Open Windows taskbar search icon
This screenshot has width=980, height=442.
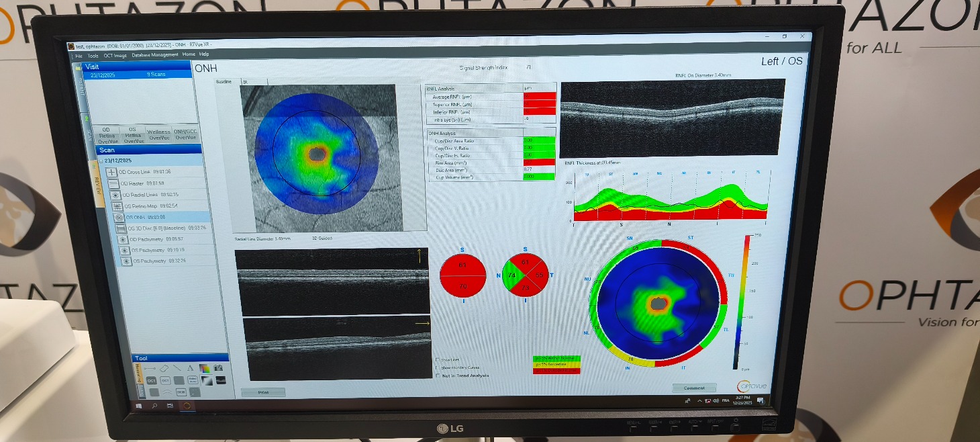coord(154,405)
